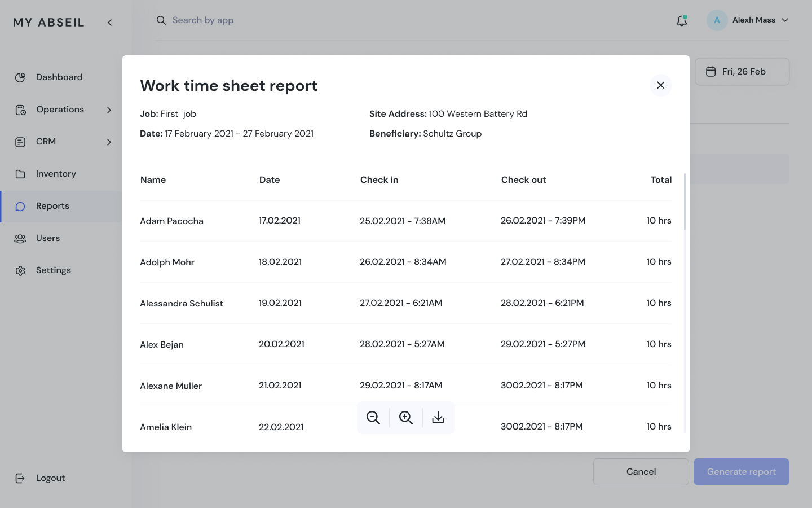The image size is (812, 508).
Task: Click the report table vertical scrollbar
Action: point(685,202)
